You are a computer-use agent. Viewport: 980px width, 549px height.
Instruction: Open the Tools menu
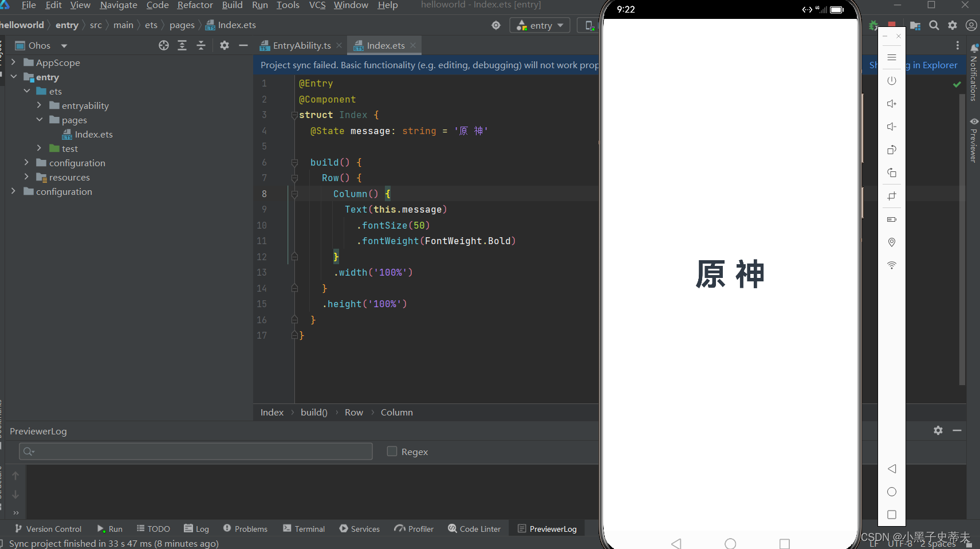(288, 5)
